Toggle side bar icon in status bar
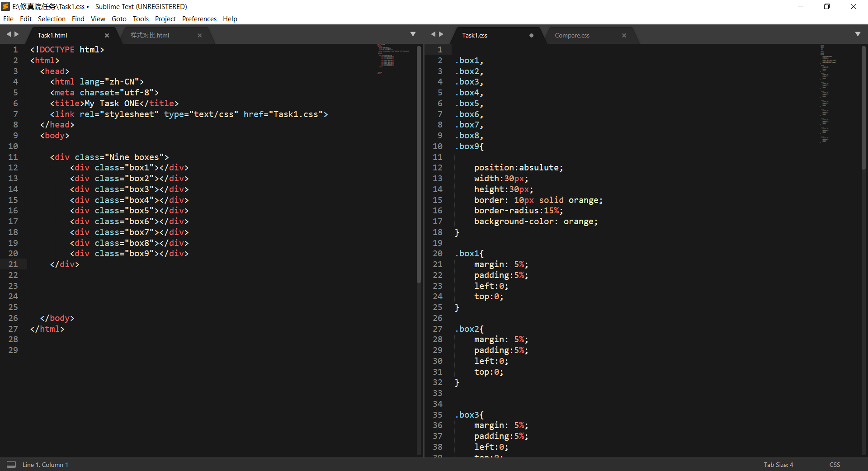868x471 pixels. pyautogui.click(x=11, y=465)
